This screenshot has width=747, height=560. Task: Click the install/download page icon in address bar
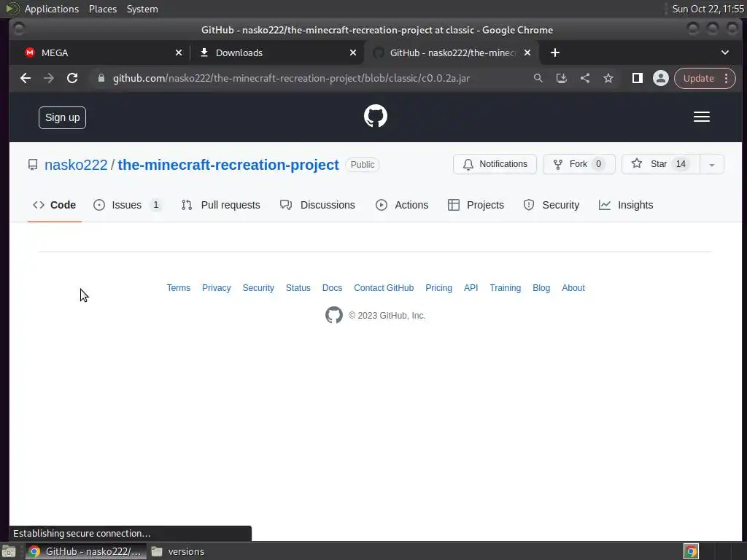coord(561,78)
